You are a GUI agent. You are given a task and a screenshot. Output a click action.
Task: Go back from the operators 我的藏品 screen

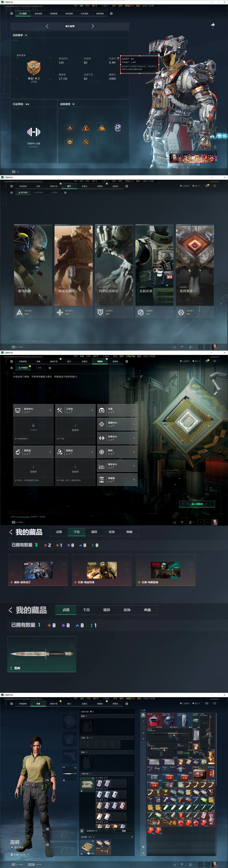tap(11, 532)
